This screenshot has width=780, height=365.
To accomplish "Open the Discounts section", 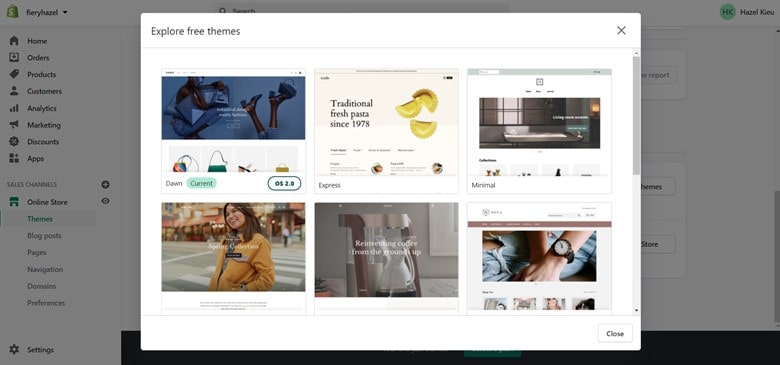I will click(43, 142).
